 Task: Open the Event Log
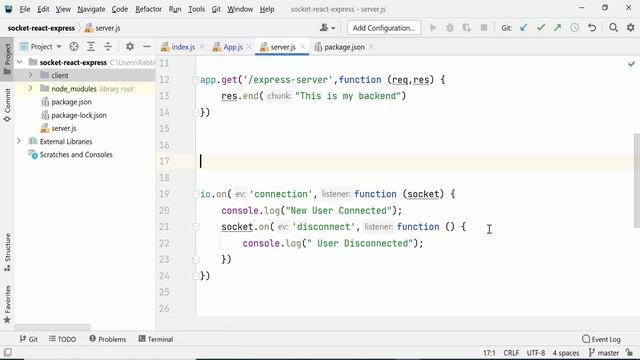[601, 339]
